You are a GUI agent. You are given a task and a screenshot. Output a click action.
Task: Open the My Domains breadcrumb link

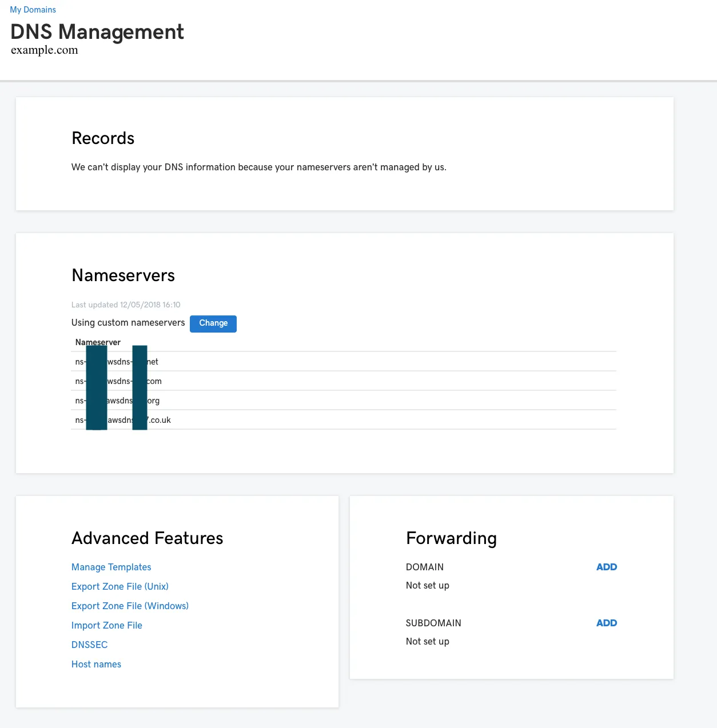click(x=33, y=10)
